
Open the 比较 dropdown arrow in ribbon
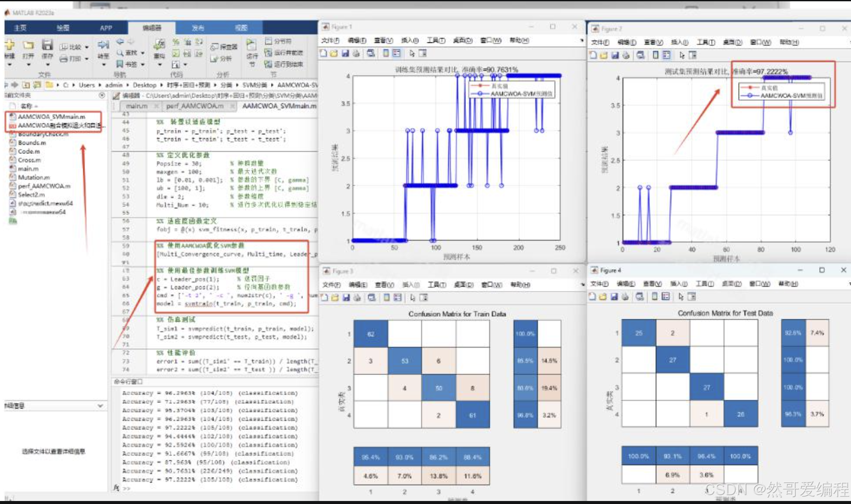pos(87,47)
